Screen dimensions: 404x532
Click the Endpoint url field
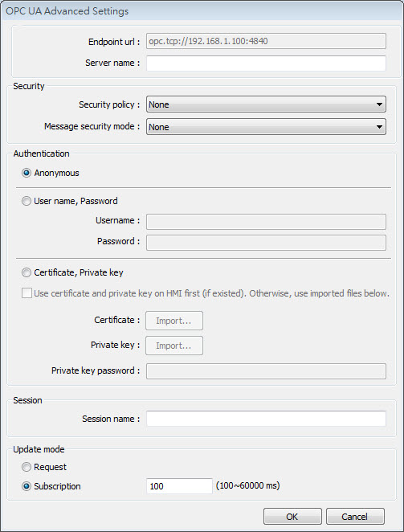(x=266, y=42)
